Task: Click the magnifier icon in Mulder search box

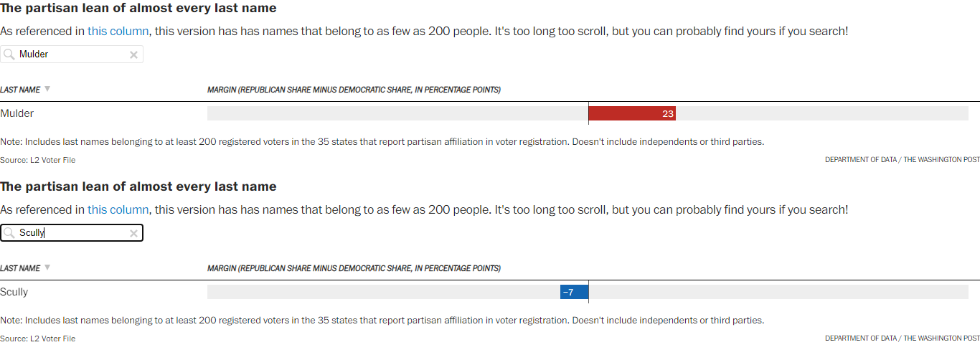Action: 9,55
